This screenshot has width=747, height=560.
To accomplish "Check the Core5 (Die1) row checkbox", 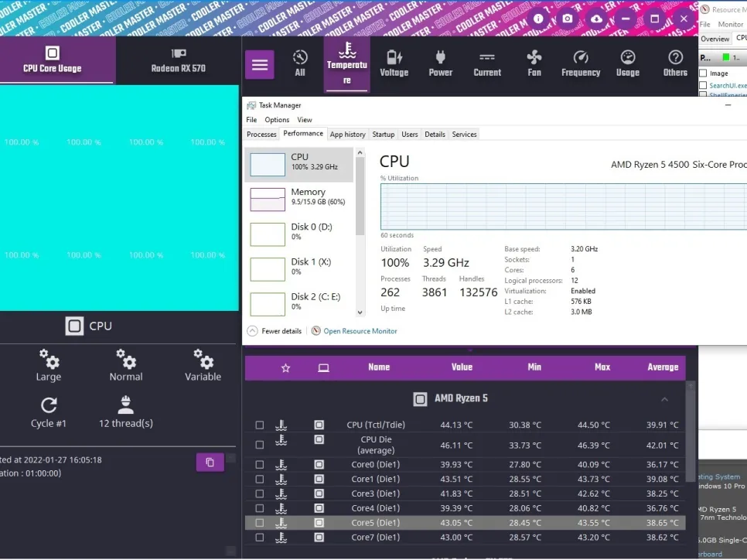I will click(x=260, y=523).
